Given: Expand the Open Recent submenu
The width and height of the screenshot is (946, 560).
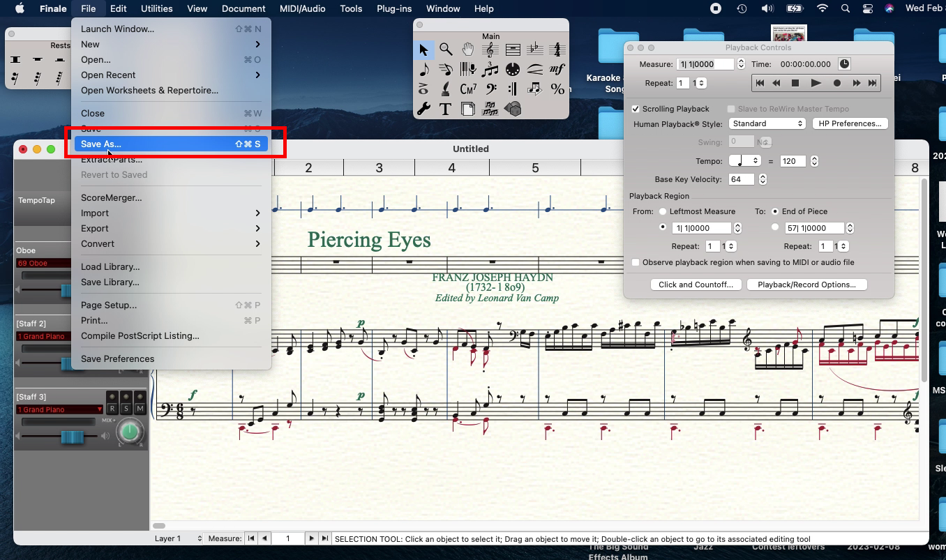Looking at the screenshot, I should click(171, 75).
